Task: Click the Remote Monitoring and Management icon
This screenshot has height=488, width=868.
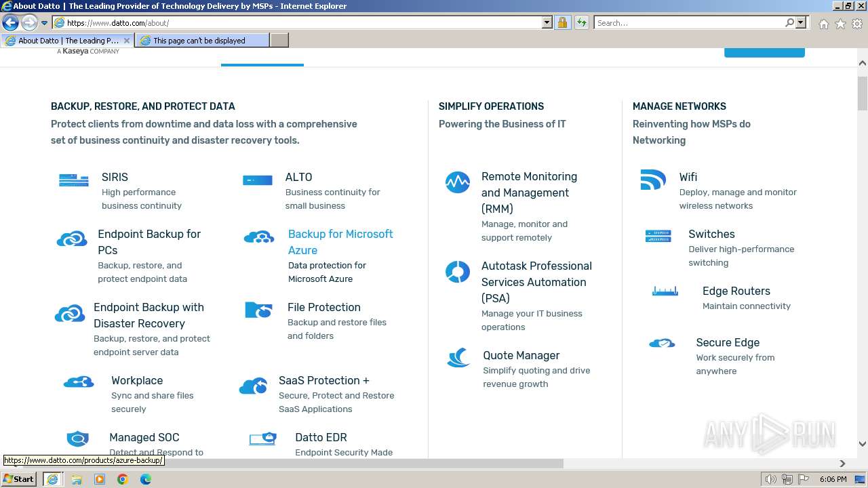Action: (x=458, y=182)
